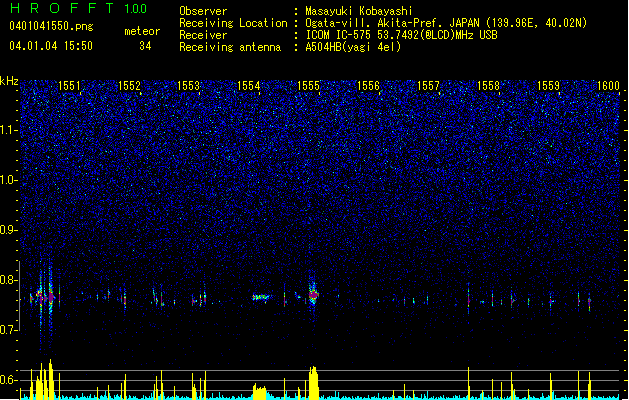Click the antenna text A504HB(yagi 4el)
This screenshot has height=400, width=629.
pyautogui.click(x=353, y=47)
